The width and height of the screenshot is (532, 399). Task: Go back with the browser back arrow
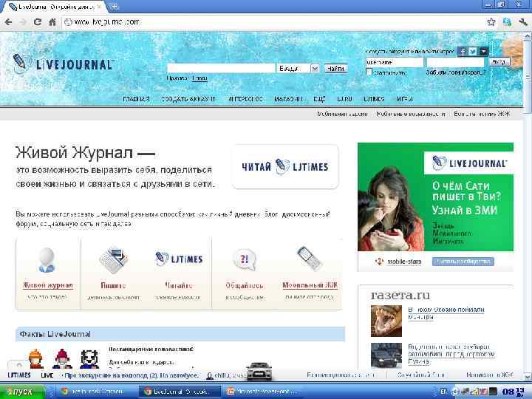click(8, 22)
